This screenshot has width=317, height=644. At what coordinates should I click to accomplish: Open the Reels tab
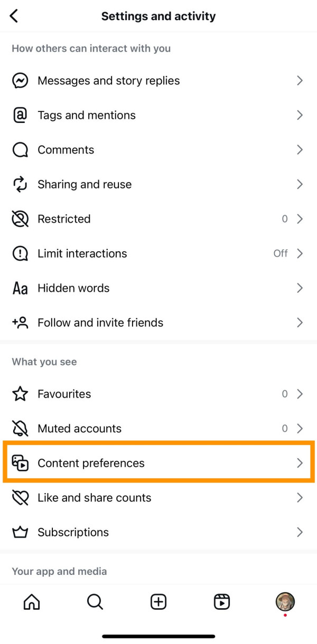(x=222, y=602)
